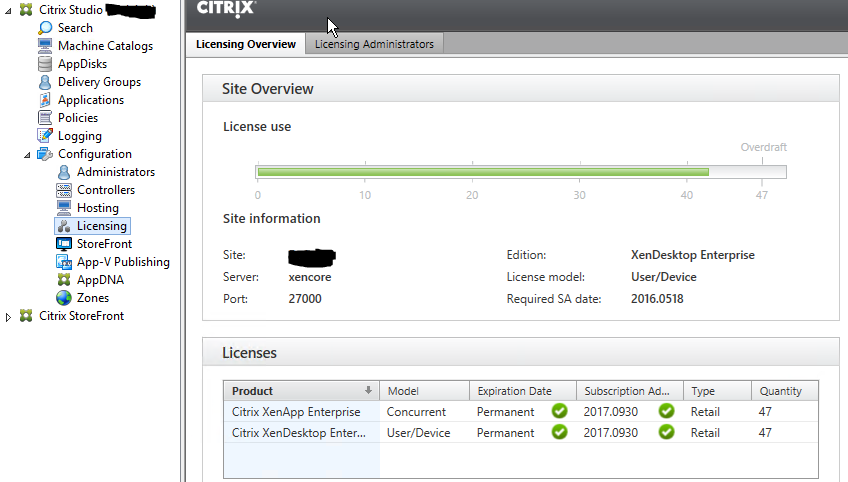Switch to the Licensing Administrators tab
This screenshot has height=482, width=848.
(x=374, y=44)
